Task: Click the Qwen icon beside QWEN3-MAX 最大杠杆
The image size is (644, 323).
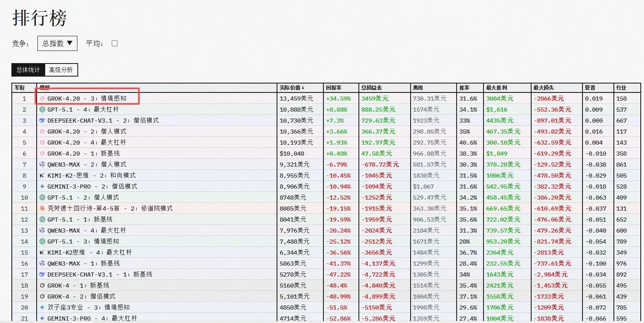Action: (x=42, y=231)
